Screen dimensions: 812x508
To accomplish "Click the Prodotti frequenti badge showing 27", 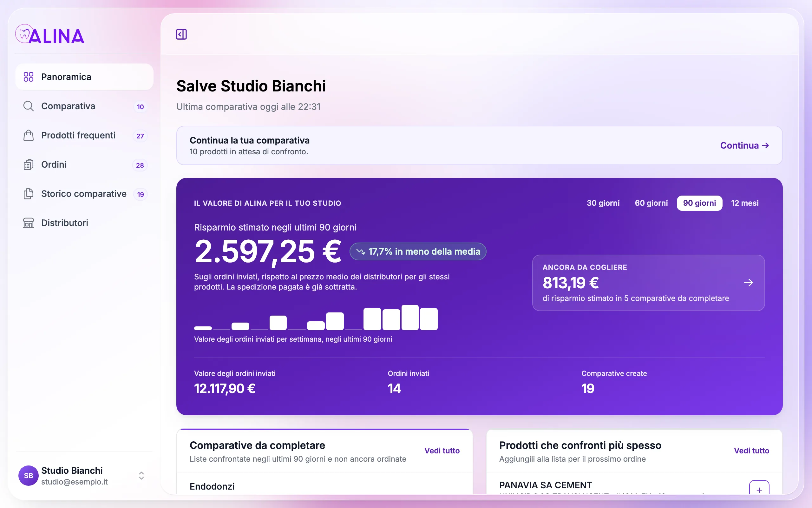I will 140,136.
